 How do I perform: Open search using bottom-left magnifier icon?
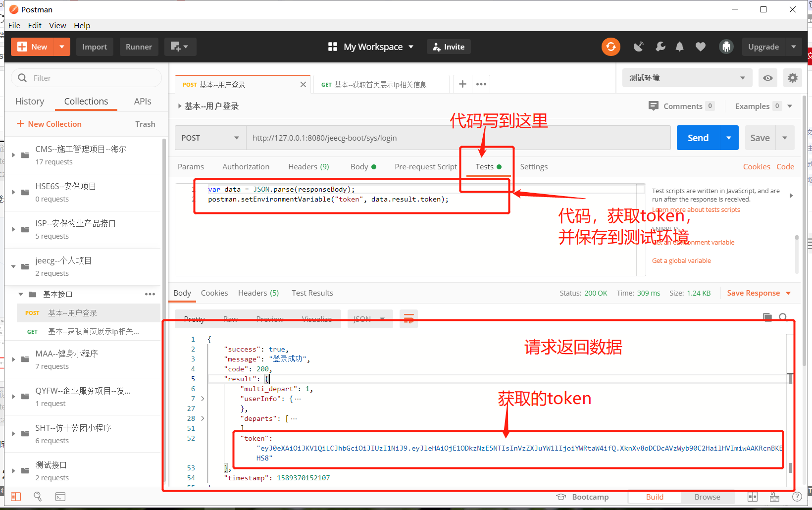pyautogui.click(x=38, y=496)
